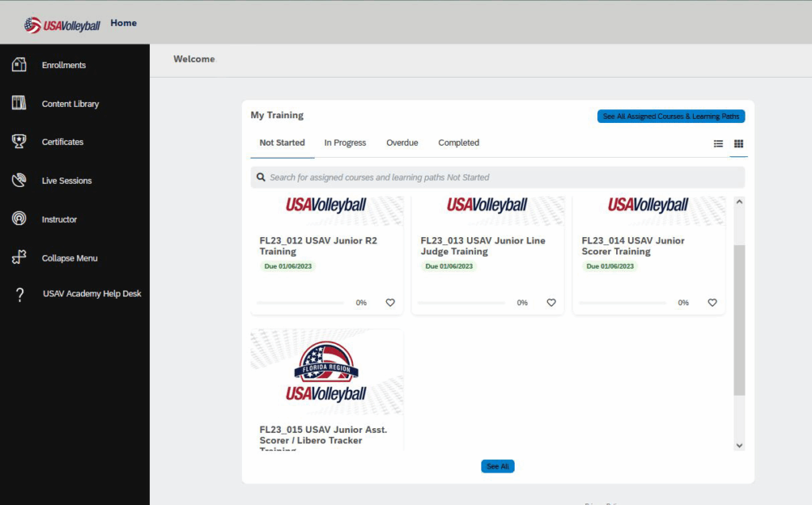Click the Due 01/06/2023 badge on FL23_013
Screen dimensions: 812x505
pyautogui.click(x=449, y=266)
